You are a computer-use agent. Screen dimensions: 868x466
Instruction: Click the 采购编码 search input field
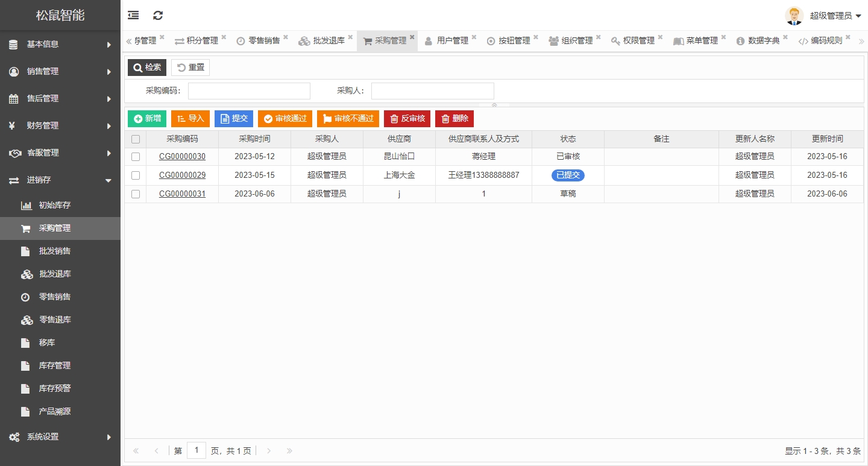point(249,91)
